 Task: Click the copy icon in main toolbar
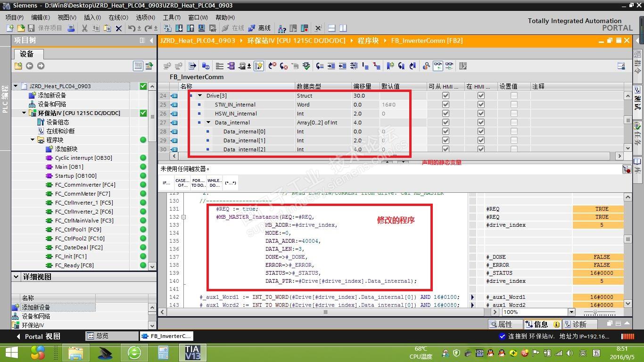coord(96,28)
